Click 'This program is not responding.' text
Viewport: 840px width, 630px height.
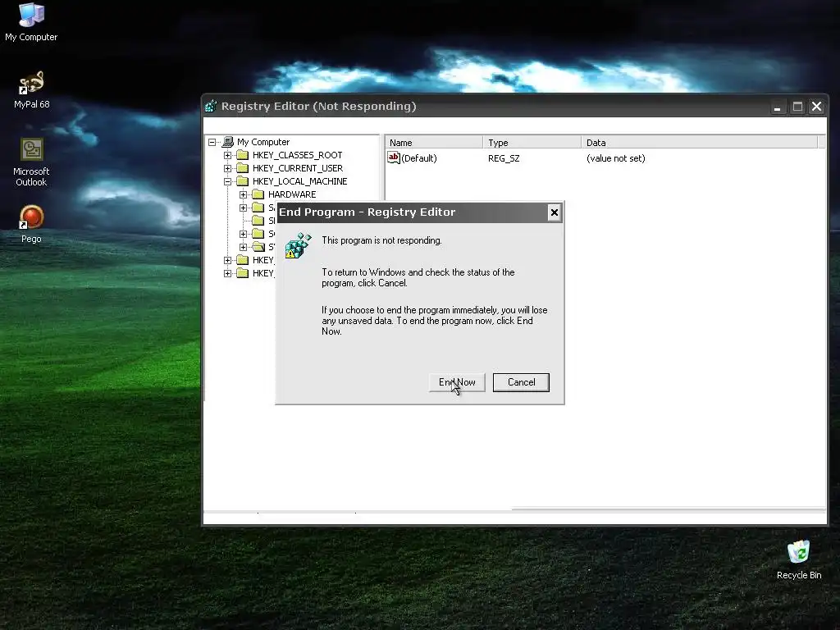click(x=381, y=240)
